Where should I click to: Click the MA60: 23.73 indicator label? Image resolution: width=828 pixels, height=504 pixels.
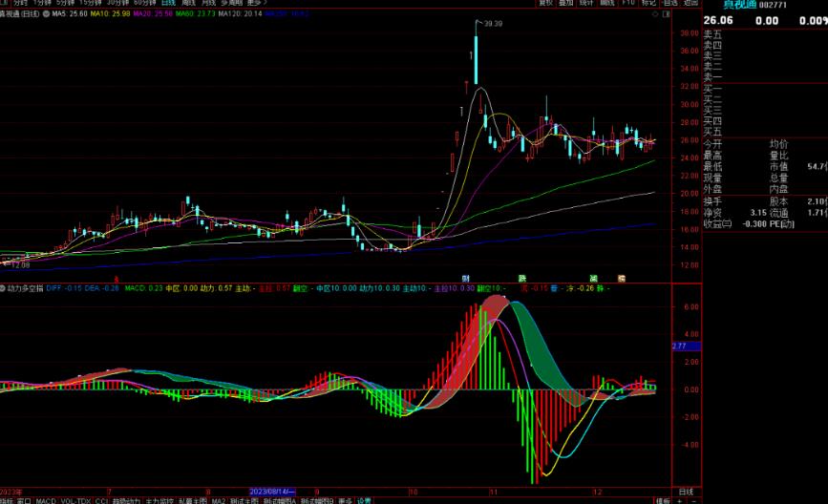(x=195, y=13)
